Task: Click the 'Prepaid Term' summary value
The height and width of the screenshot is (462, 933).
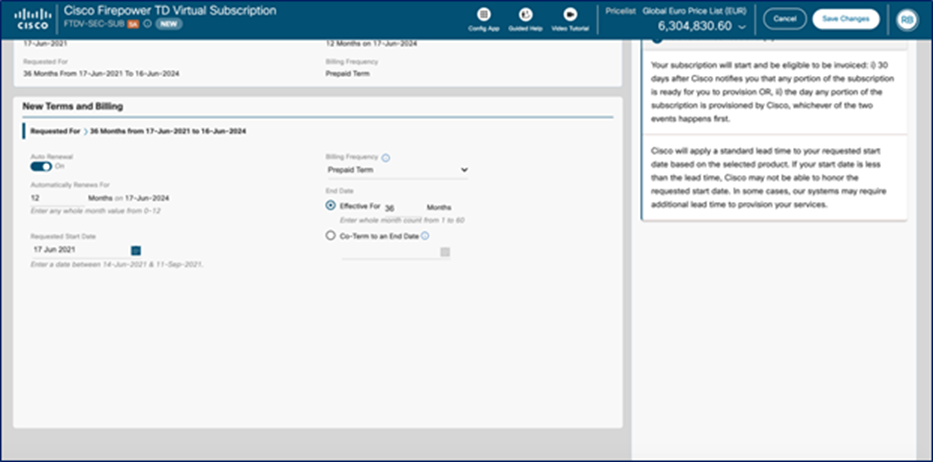Action: [x=347, y=73]
